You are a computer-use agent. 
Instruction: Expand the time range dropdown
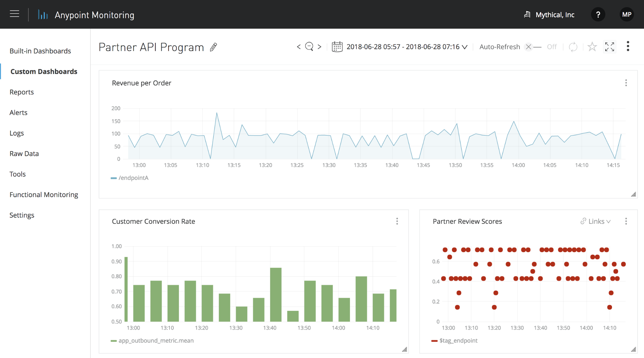point(465,47)
